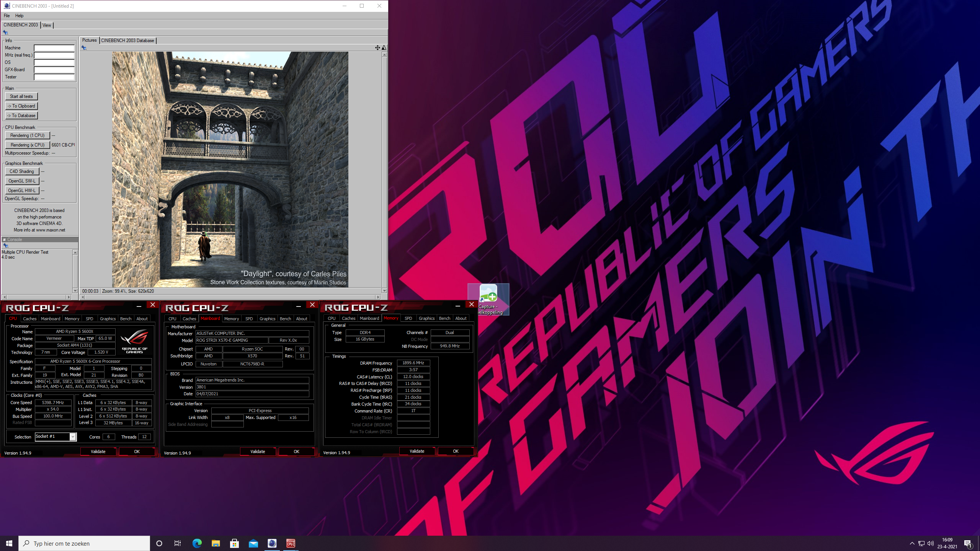Open volume control tray icon

point(931,543)
